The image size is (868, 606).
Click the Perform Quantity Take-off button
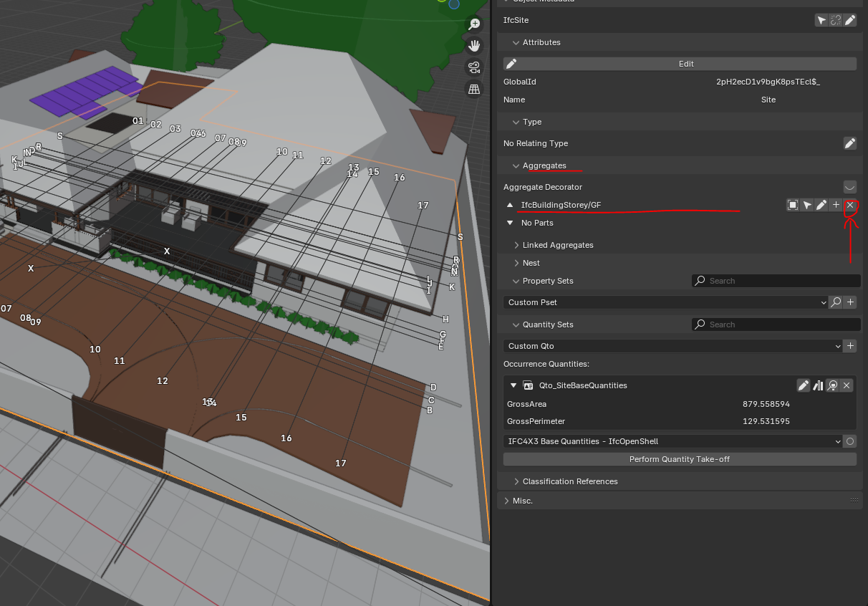point(680,459)
